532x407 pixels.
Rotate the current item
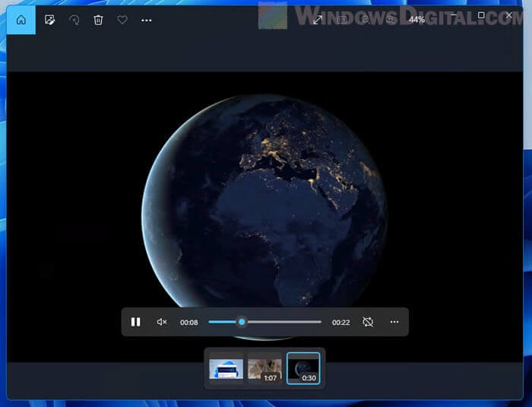click(74, 20)
